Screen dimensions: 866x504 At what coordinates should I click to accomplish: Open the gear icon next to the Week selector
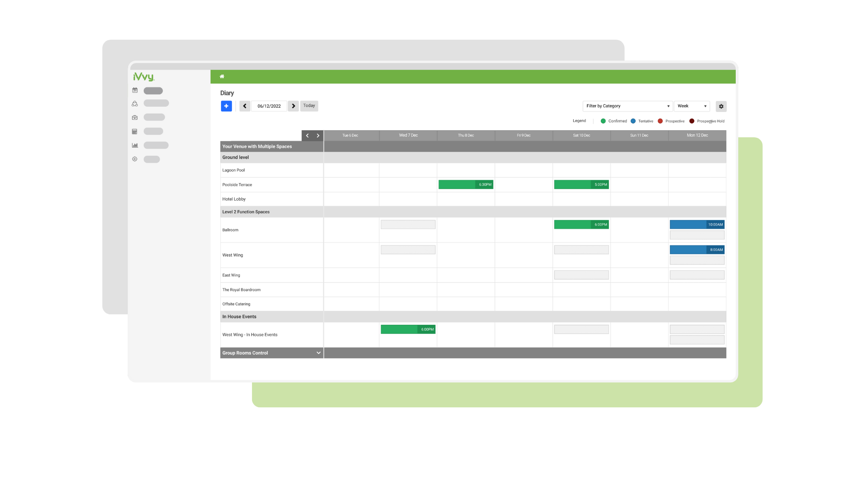[x=721, y=106]
